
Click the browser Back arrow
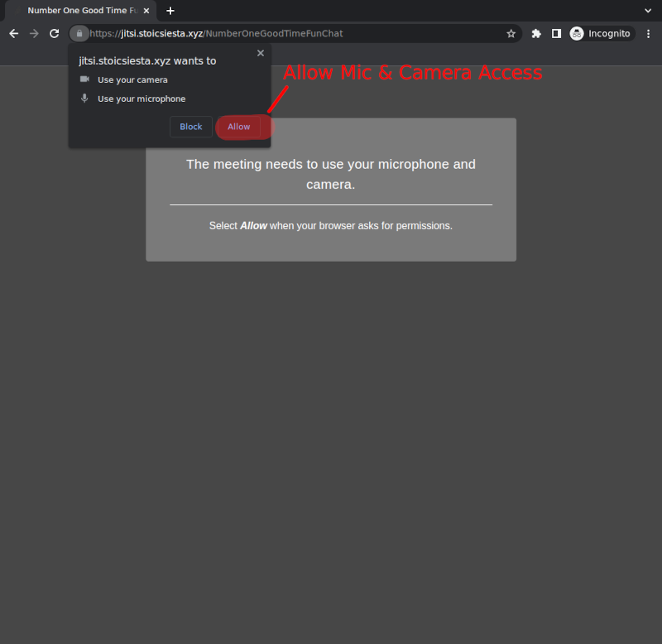(x=13, y=34)
